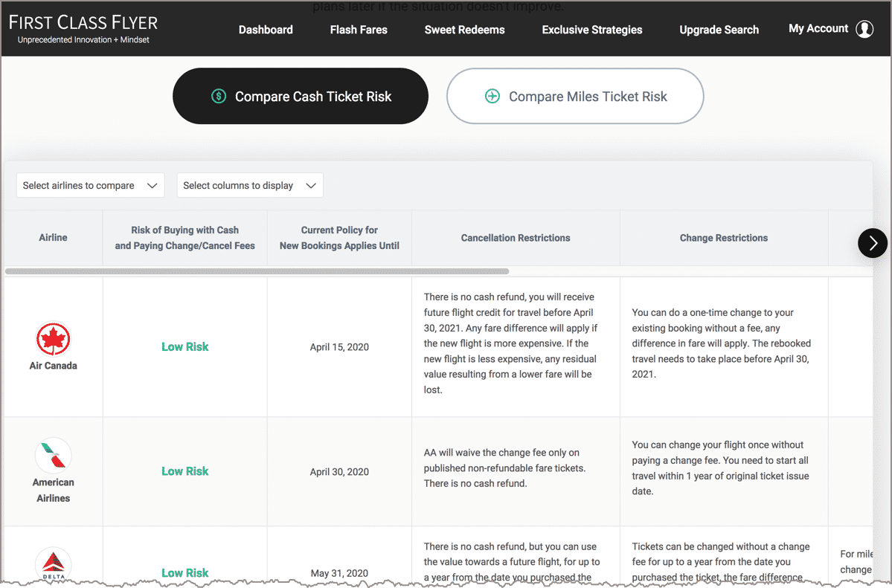Click the horizontal table scrollbar
Screen dimensions: 892x588
257,271
